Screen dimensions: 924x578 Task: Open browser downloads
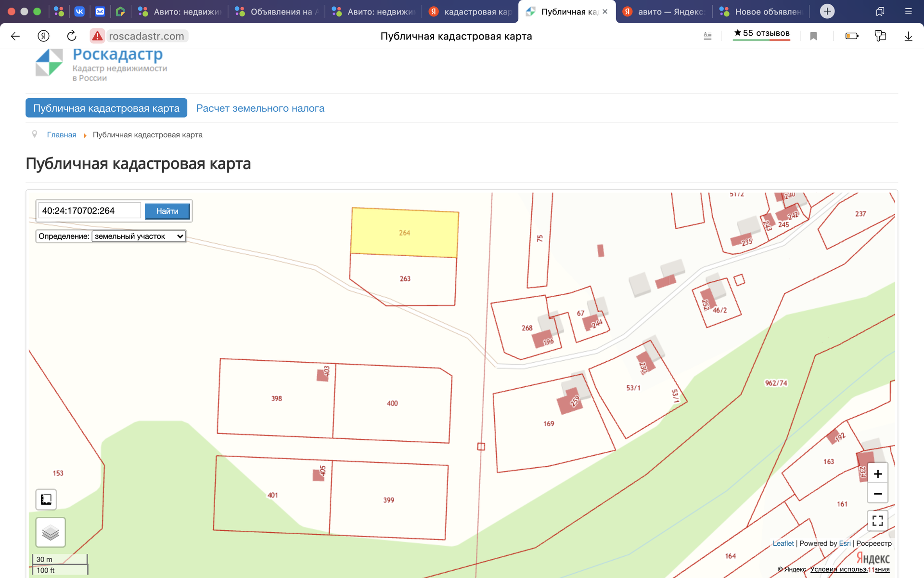[908, 36]
